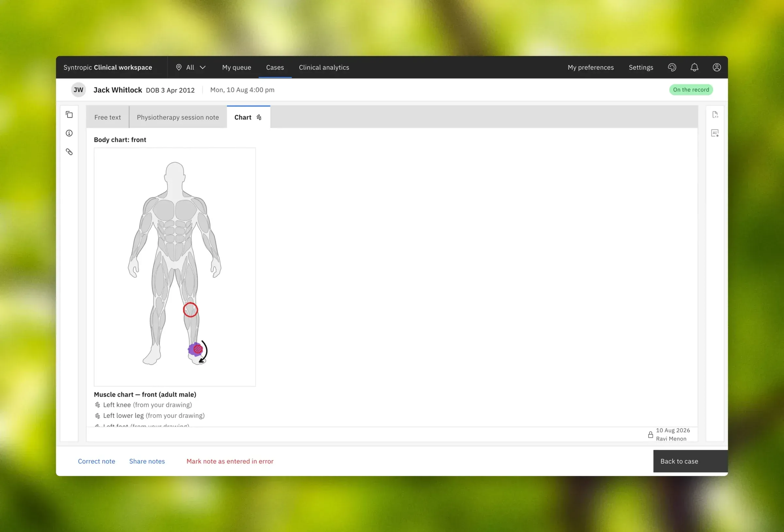Switch to Physiotherapy session note tab

[x=178, y=117]
